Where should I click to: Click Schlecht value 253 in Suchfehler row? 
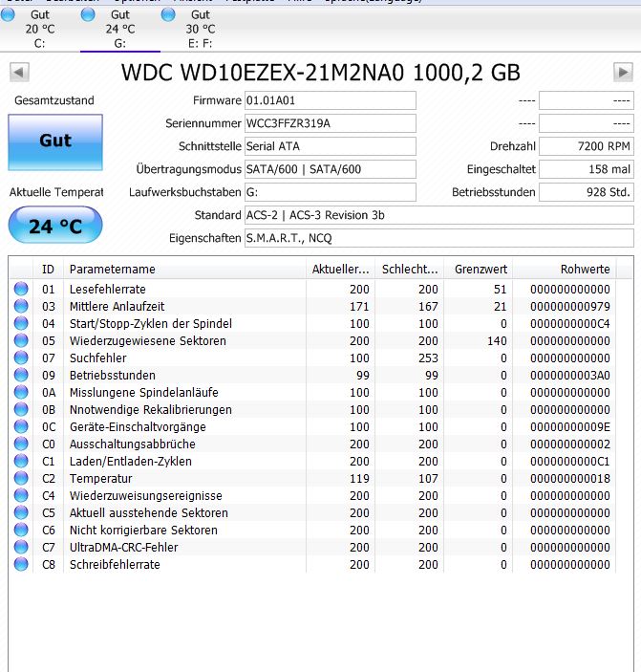point(428,358)
